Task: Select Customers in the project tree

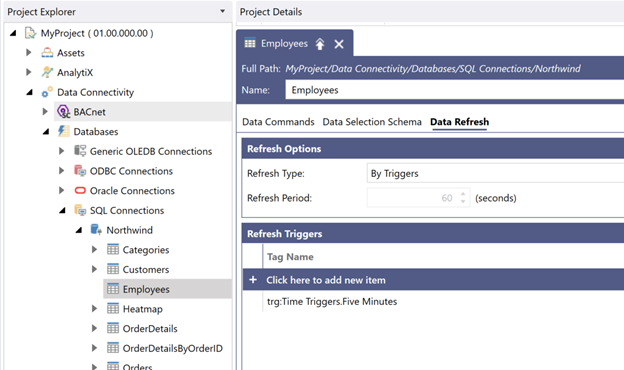Action: [x=146, y=269]
